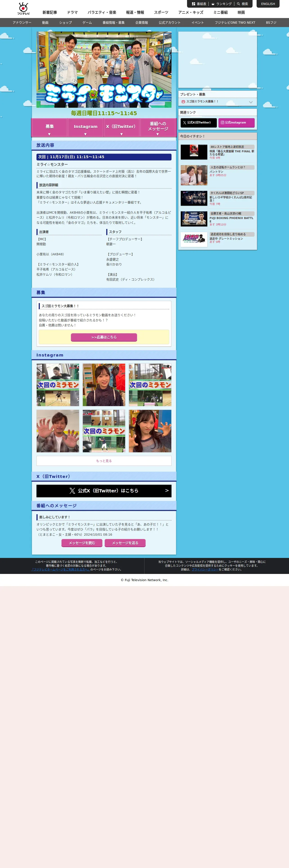Viewport: 289px width, 868px height.
Task: Go to 企業情報 page
Action: (142, 23)
